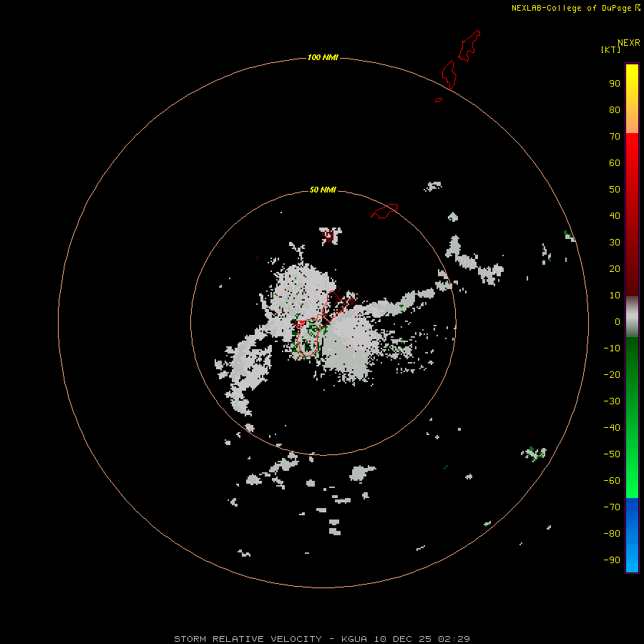Click the '-30' value on the velocity scale

point(612,401)
